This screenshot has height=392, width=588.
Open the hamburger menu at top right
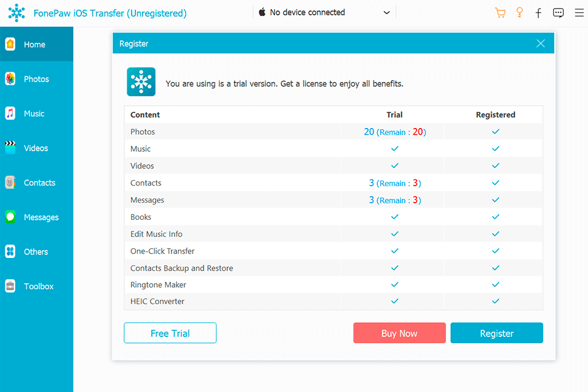(x=579, y=12)
